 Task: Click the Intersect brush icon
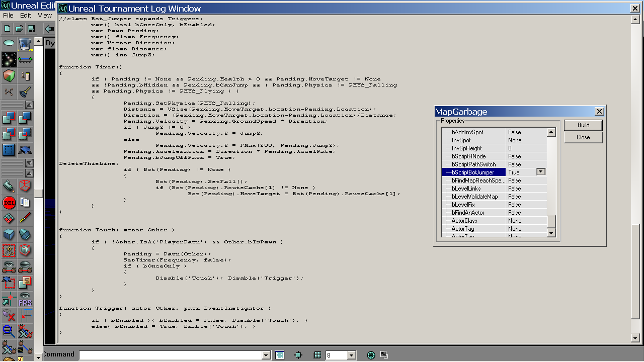pyautogui.click(x=9, y=134)
